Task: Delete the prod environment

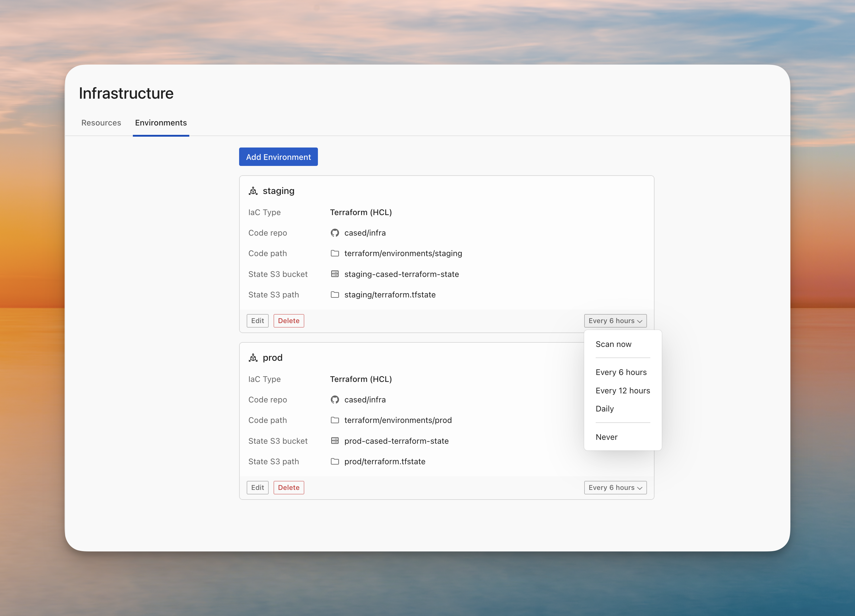Action: 288,487
